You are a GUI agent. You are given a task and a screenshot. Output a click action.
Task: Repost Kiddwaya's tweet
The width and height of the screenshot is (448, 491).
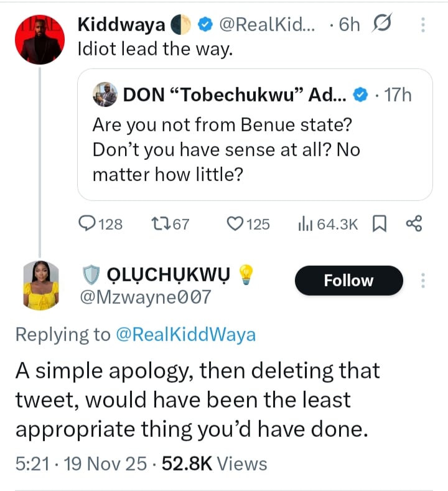161,223
